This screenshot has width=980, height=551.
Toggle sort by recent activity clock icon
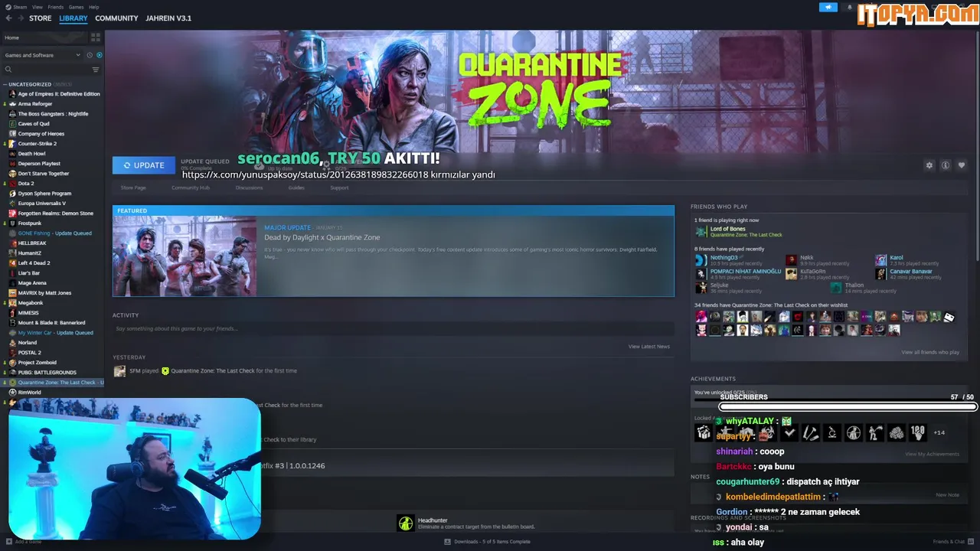pyautogui.click(x=90, y=55)
